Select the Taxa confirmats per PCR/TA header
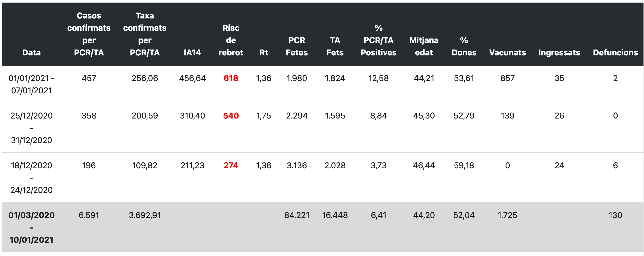 145,34
